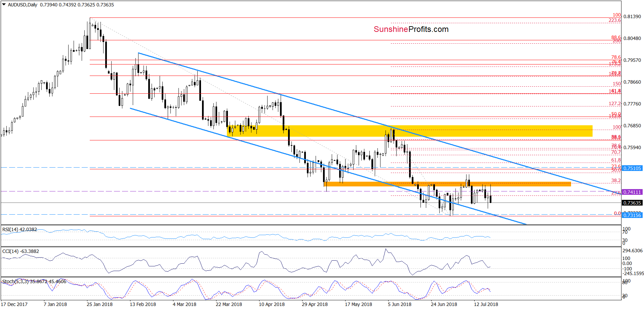Click the 0.78660 price axis value

tap(632, 82)
